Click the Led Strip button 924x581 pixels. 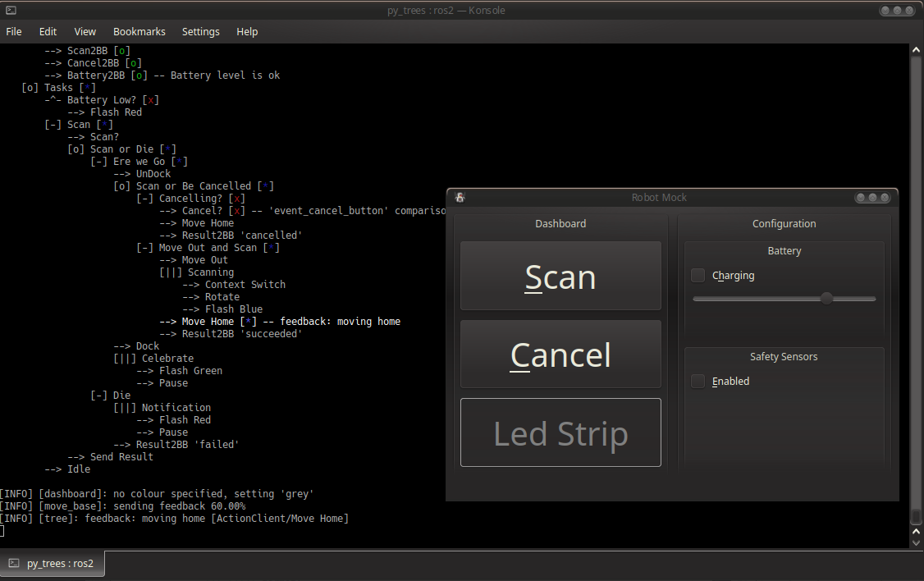coord(560,432)
